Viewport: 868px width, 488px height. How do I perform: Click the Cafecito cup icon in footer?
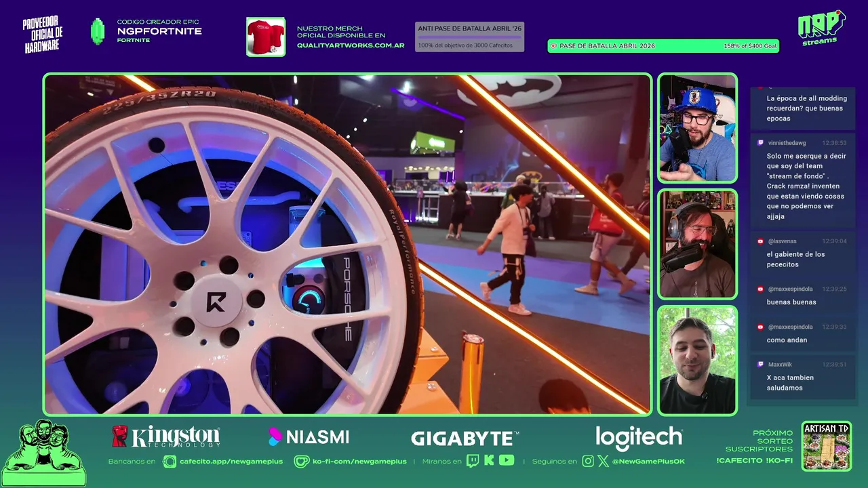tap(170, 462)
